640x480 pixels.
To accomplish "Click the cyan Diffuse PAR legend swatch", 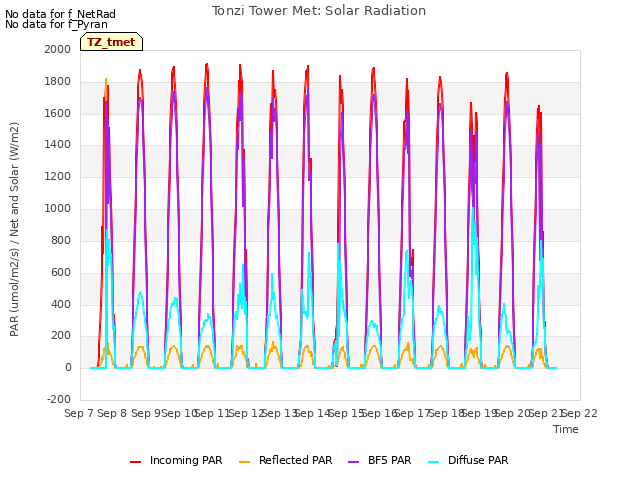I will point(434,462).
